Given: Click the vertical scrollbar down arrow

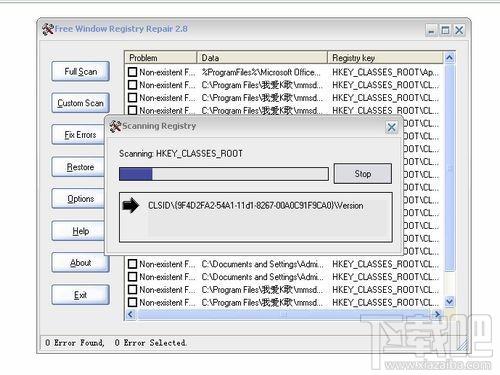Looking at the screenshot, I should pos(449,302).
